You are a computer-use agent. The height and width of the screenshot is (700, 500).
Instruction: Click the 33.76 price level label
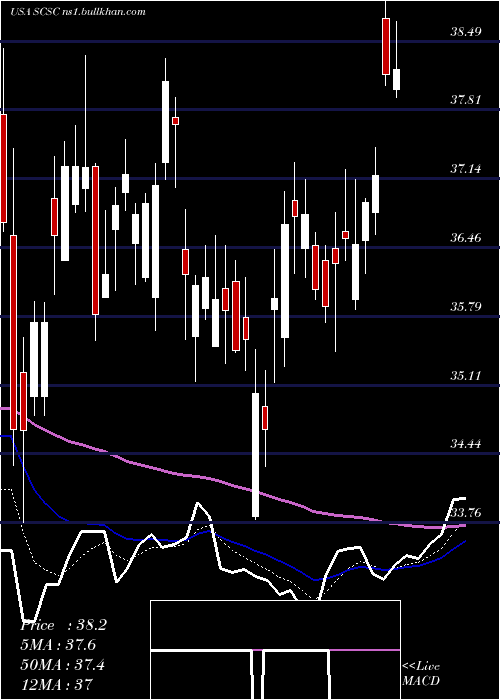coord(465,512)
